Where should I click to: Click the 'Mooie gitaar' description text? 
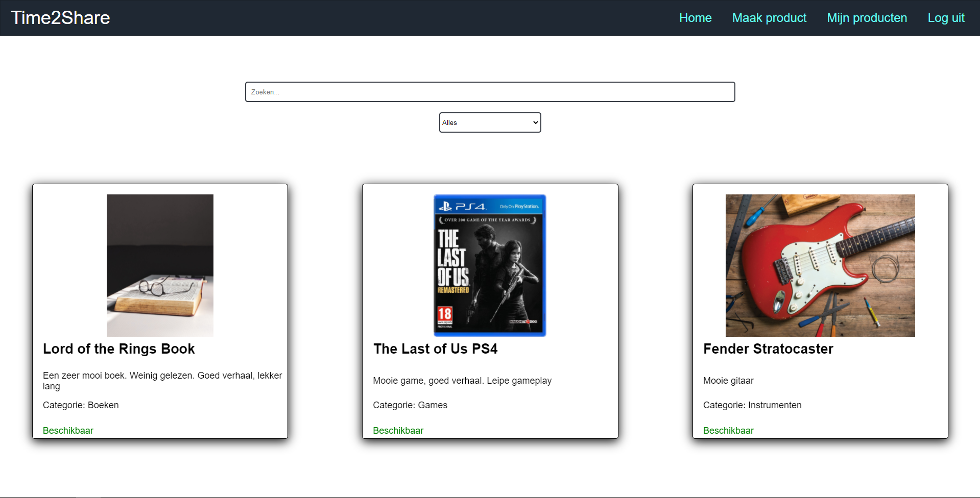coord(728,381)
